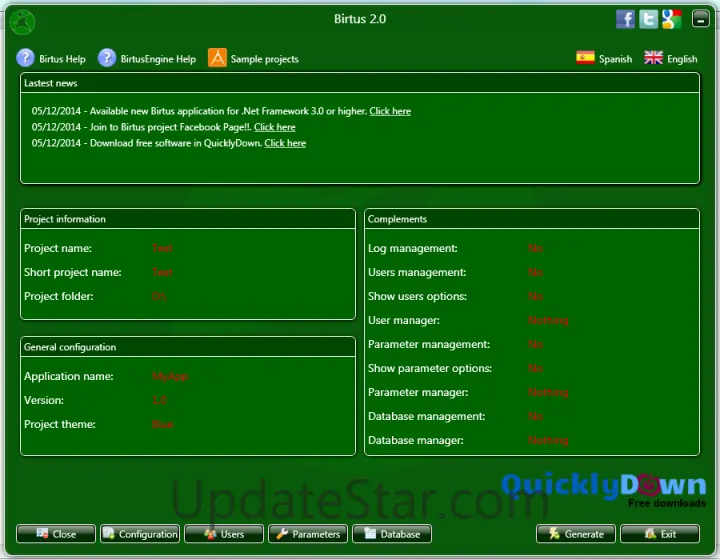Select the Users management No value
Image resolution: width=720 pixels, height=560 pixels.
(x=535, y=272)
